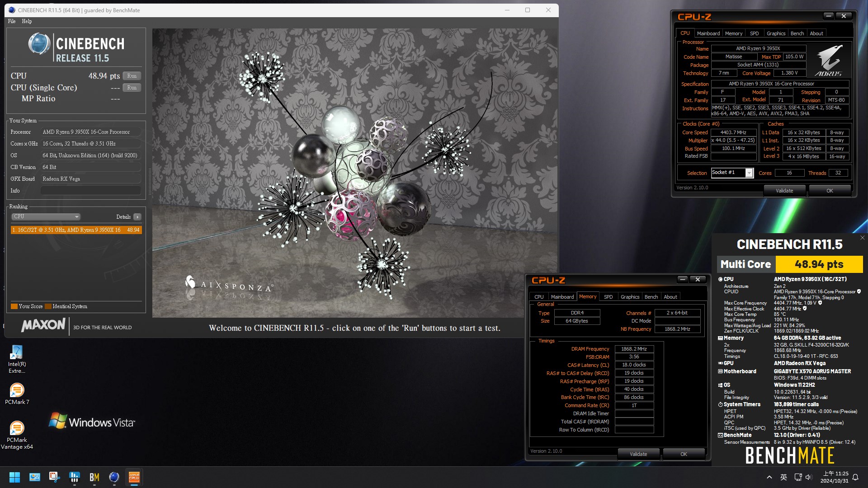This screenshot has width=868, height=488.
Task: Click the OS Windows icon in BenchMate panel
Action: (721, 385)
